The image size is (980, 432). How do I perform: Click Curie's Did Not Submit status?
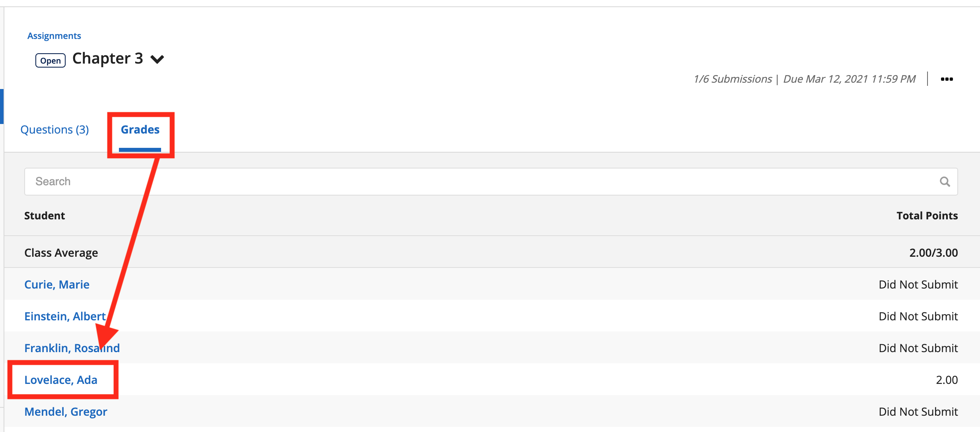pos(918,285)
